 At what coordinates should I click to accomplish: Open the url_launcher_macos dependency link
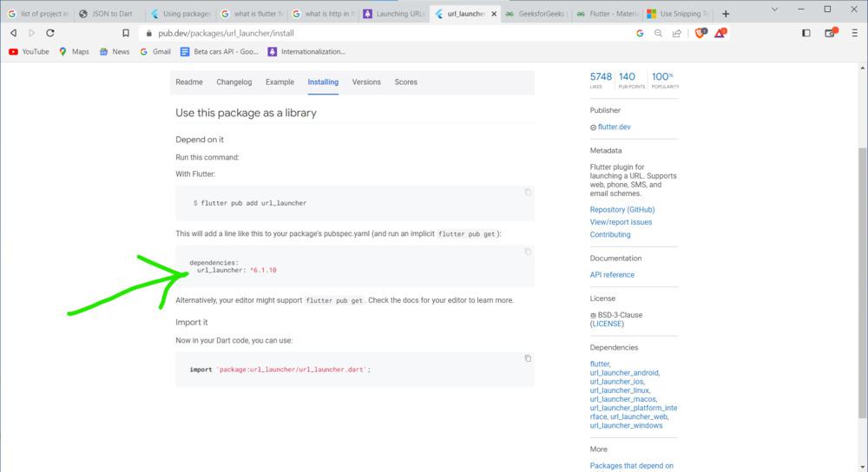click(x=622, y=399)
